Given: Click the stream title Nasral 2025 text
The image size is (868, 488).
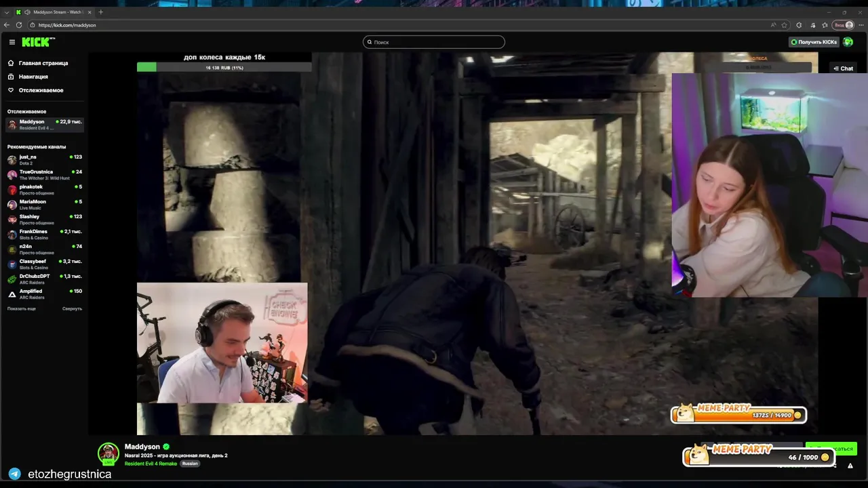Looking at the screenshot, I should coord(176,455).
